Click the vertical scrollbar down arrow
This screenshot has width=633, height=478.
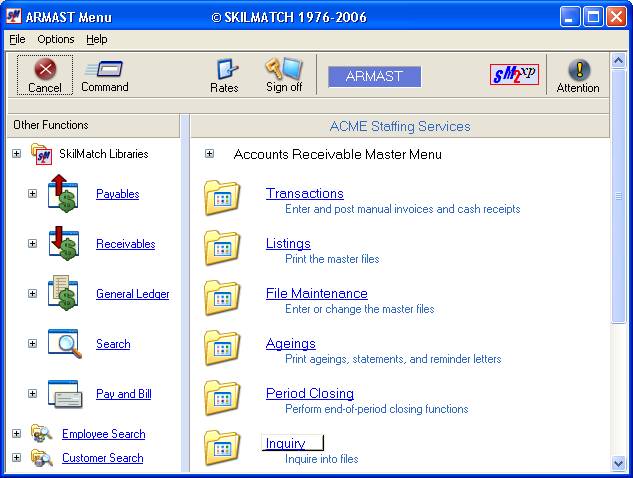pyautogui.click(x=618, y=463)
